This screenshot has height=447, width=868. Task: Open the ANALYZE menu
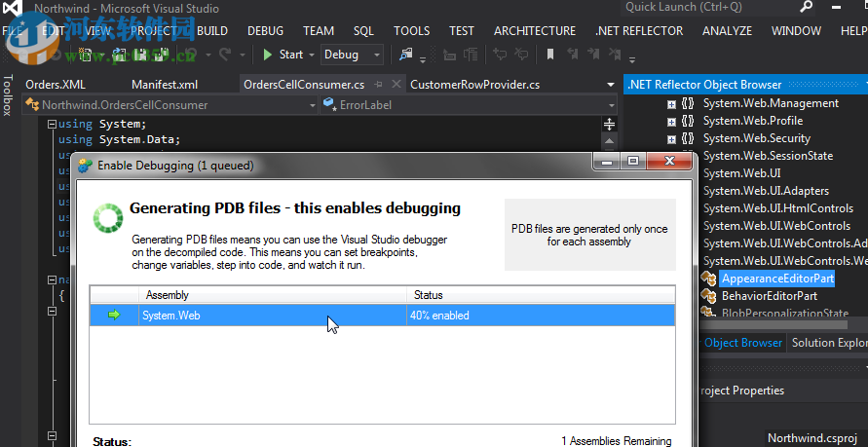727,31
